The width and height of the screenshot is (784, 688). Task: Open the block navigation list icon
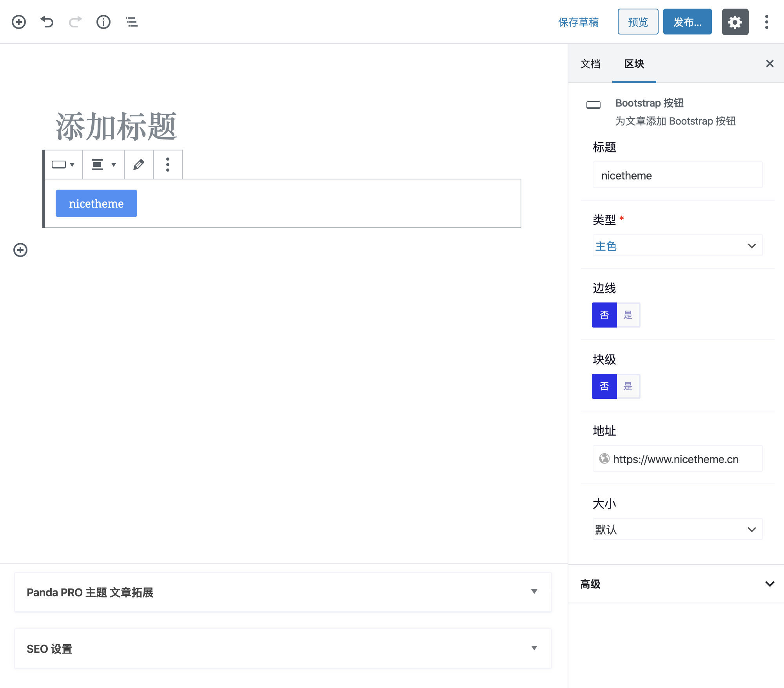click(x=132, y=22)
